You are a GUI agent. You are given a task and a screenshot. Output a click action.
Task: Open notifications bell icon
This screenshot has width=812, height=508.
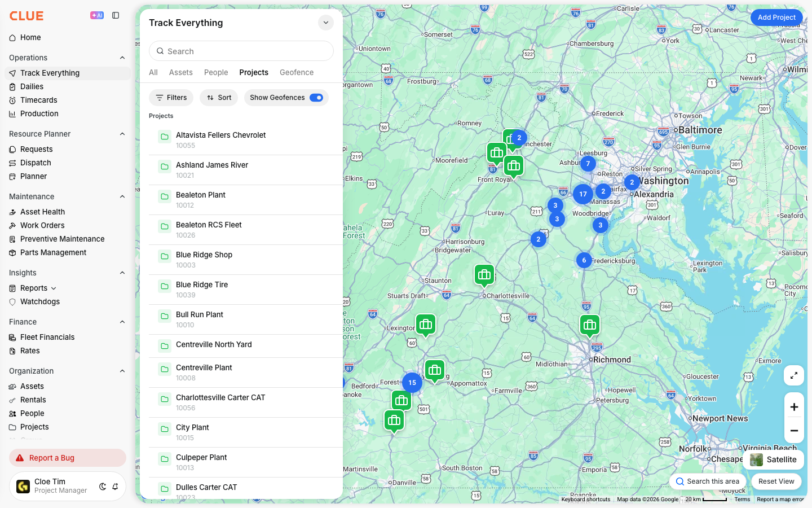115,487
